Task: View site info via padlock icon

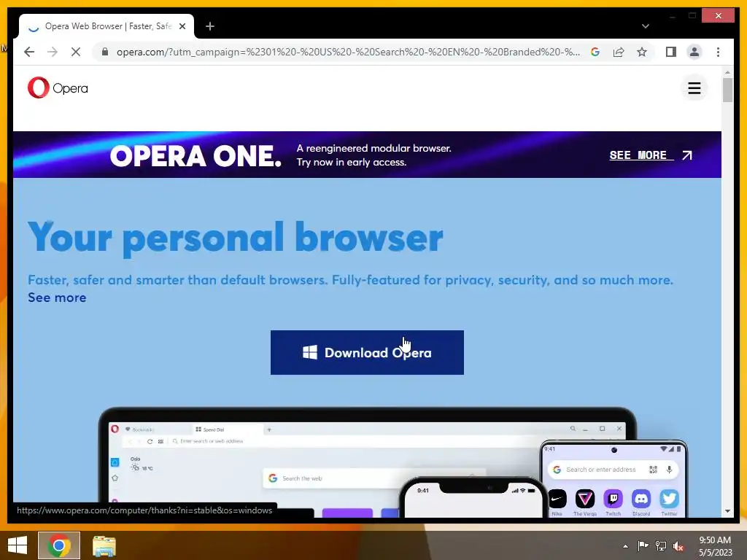Action: coord(105,52)
